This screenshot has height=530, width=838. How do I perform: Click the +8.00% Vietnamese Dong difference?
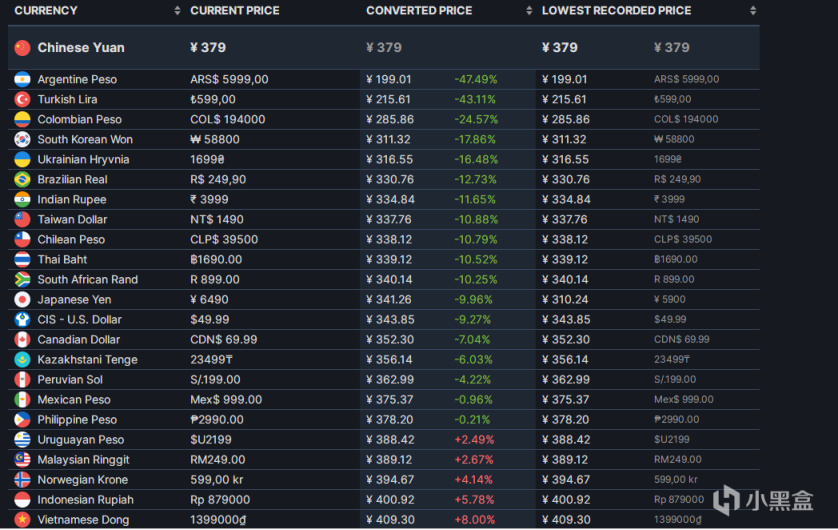(475, 520)
